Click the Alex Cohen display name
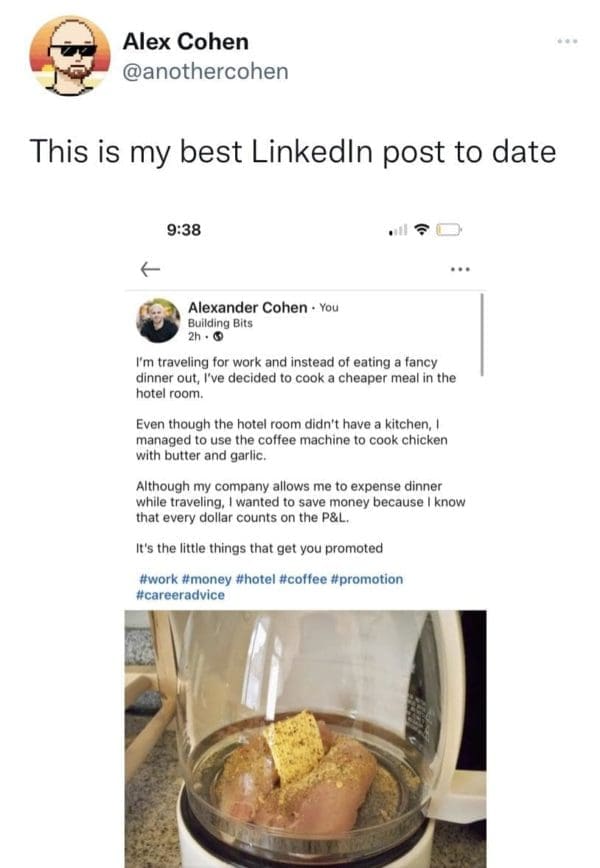600x868 pixels. [x=185, y=42]
